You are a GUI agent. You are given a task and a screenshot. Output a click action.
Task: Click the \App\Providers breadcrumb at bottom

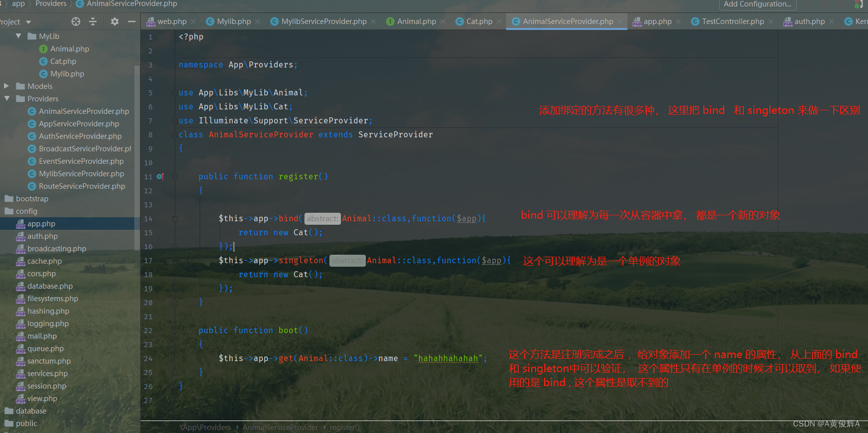[x=205, y=428]
